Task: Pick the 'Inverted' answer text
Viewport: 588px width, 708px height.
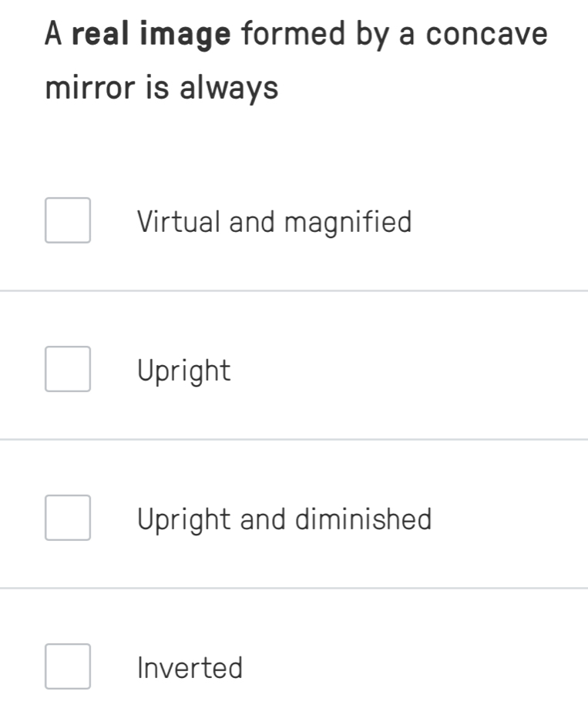Action: (x=190, y=667)
